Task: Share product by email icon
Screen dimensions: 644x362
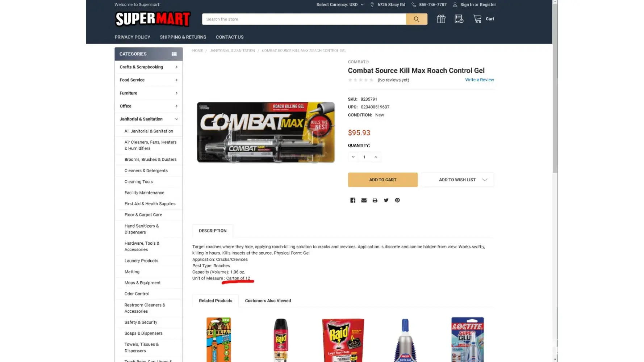Action: 364,200
